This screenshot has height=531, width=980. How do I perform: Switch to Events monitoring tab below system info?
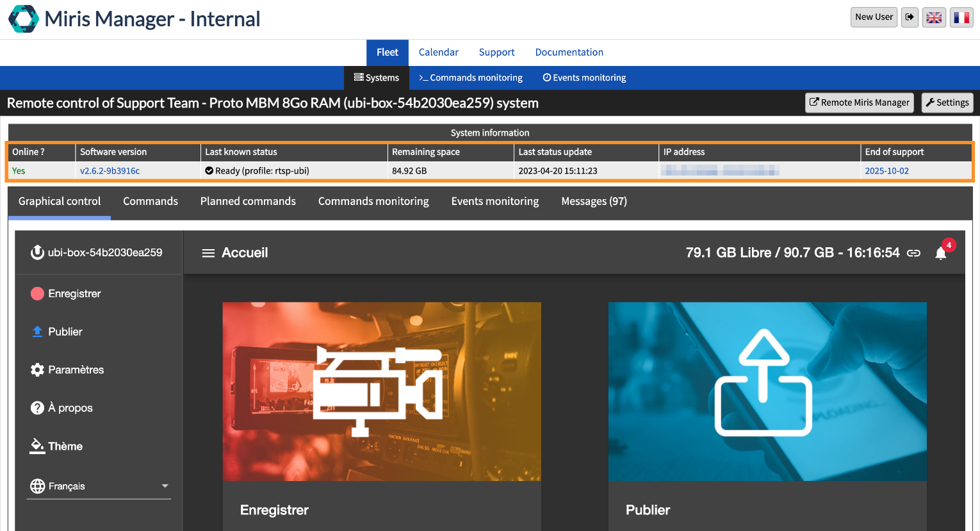coord(495,201)
